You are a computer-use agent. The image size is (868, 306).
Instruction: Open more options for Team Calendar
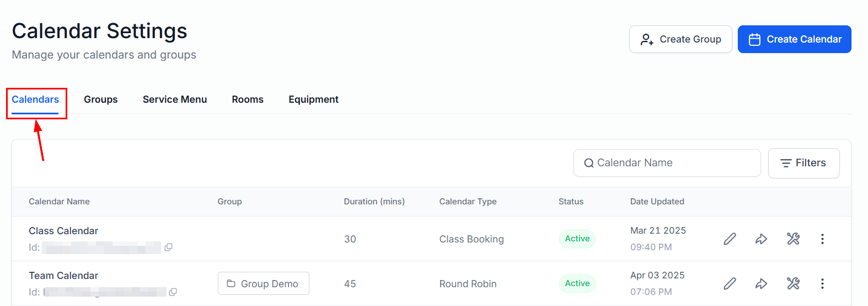pyautogui.click(x=822, y=283)
